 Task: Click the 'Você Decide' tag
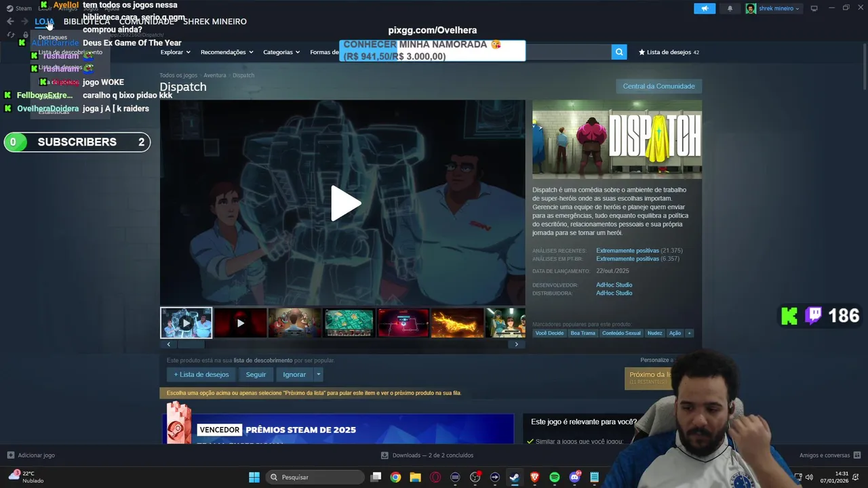point(549,333)
